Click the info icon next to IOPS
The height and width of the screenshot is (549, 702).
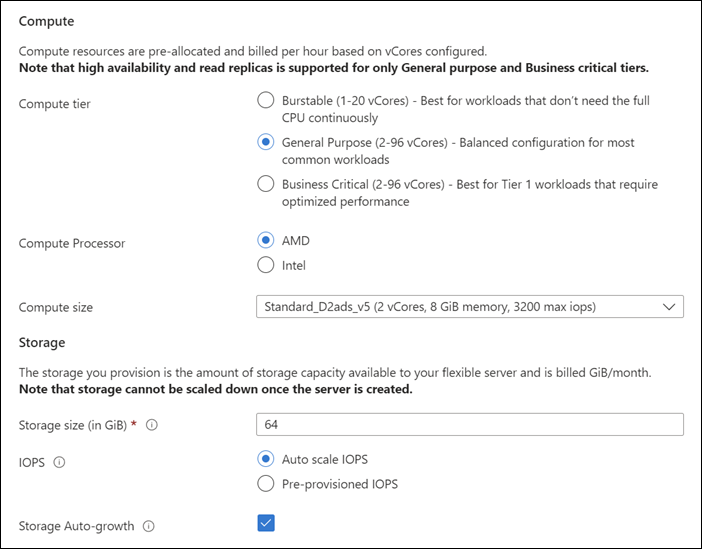coord(59,462)
